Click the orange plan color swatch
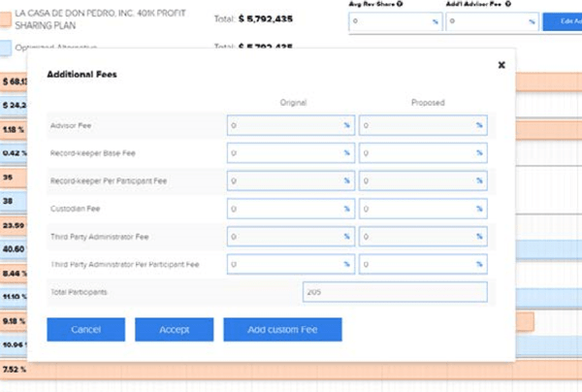Image resolution: width=582 pixels, height=392 pixels. (x=7, y=17)
